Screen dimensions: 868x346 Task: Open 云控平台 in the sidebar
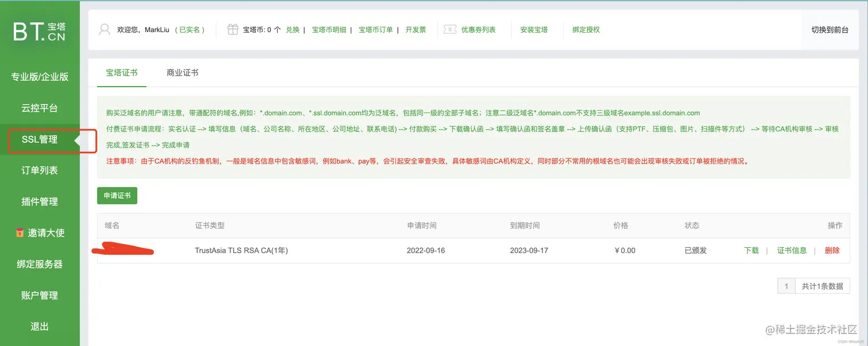click(x=39, y=107)
